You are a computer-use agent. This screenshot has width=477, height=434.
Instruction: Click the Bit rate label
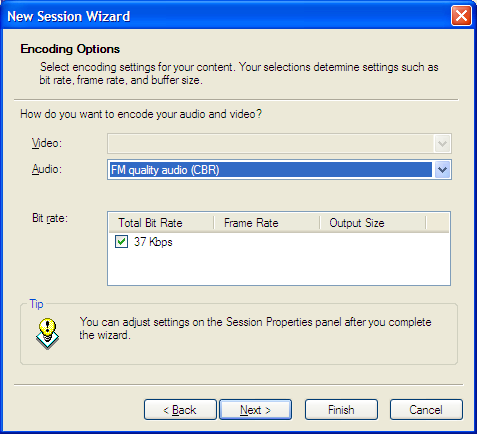click(x=50, y=218)
